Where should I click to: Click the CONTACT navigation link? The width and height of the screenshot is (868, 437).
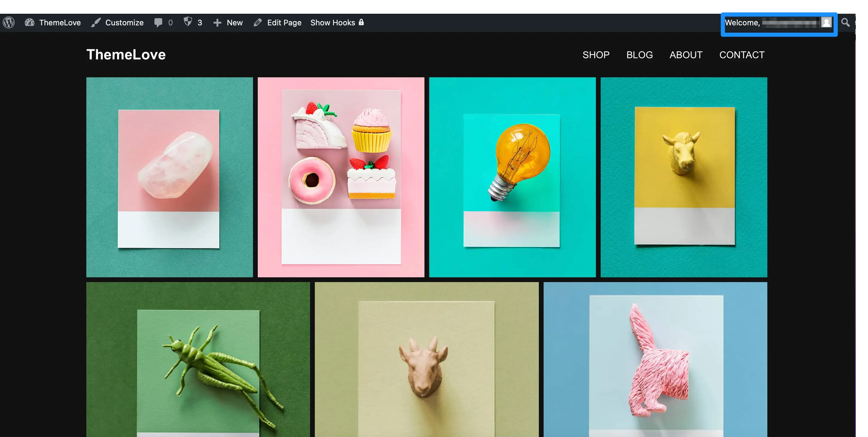pos(742,54)
